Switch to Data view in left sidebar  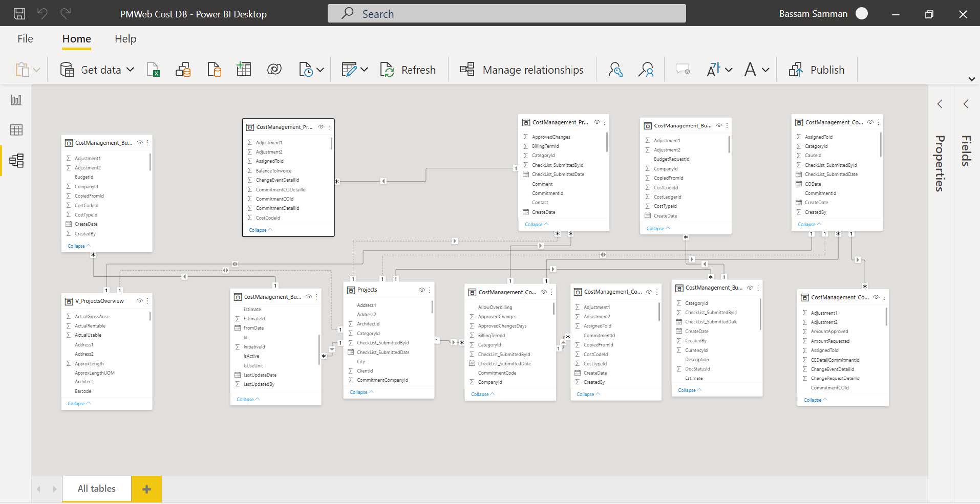[x=16, y=130]
